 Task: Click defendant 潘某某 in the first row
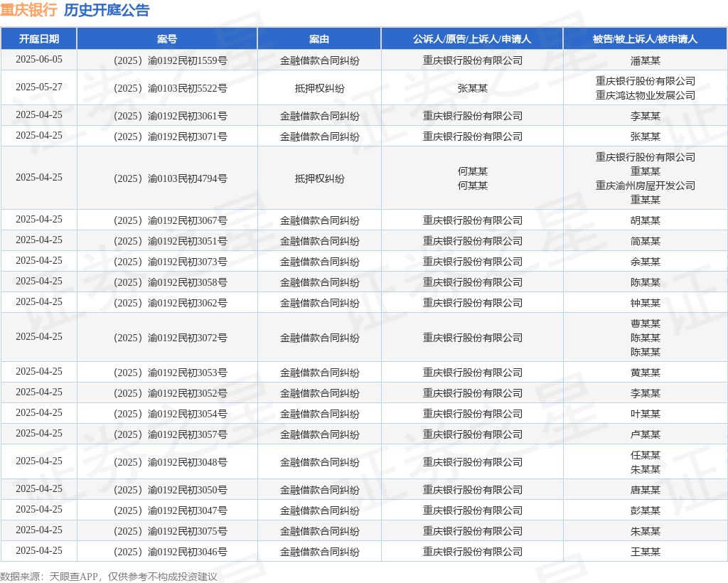click(x=646, y=61)
